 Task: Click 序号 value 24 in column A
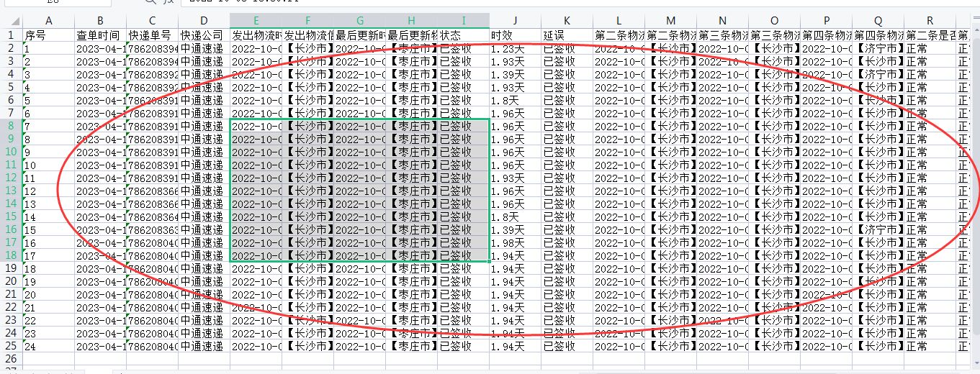pos(49,346)
